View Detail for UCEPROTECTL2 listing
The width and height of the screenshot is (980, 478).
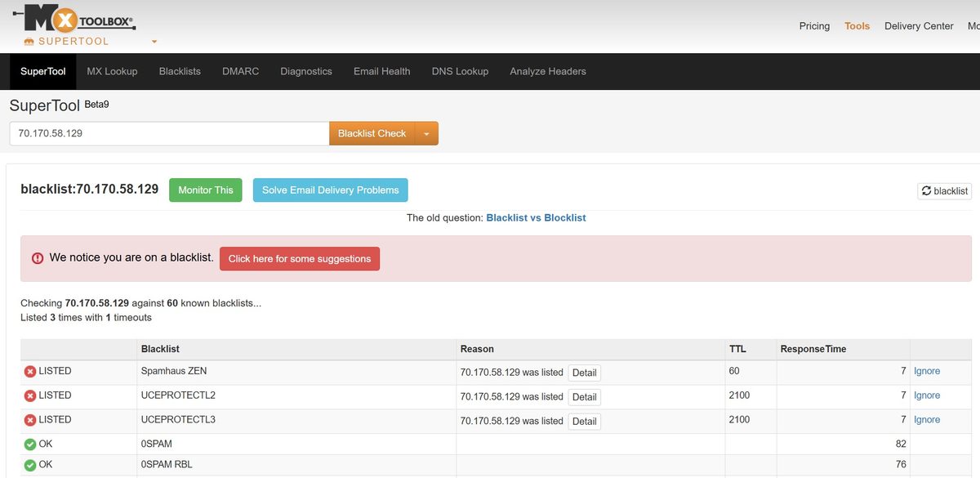point(584,397)
